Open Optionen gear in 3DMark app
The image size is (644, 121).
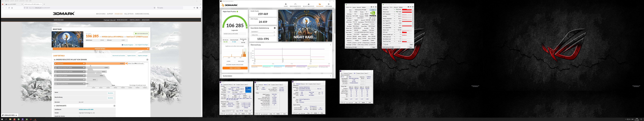tap(329, 5)
